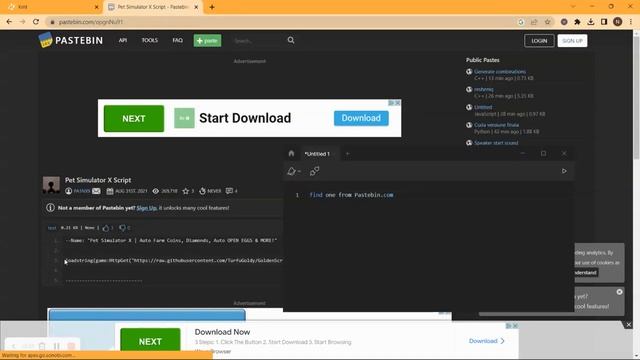This screenshot has height=360, width=640.
Task: Click the eye views icon
Action: (156, 191)
